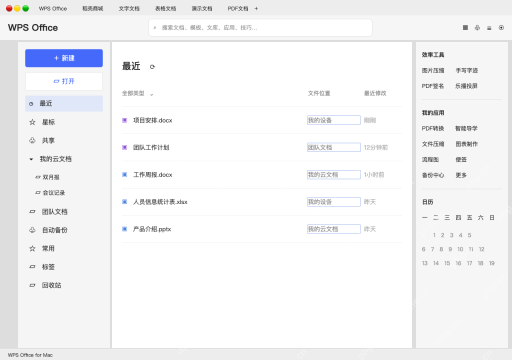The width and height of the screenshot is (512, 360).
Task: Open the 手写字迹 tool
Action: click(x=467, y=70)
